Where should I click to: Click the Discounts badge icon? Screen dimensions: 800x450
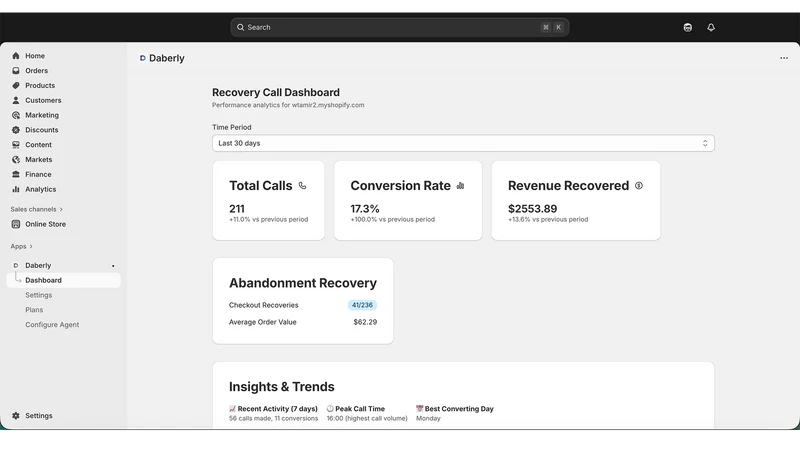16,130
